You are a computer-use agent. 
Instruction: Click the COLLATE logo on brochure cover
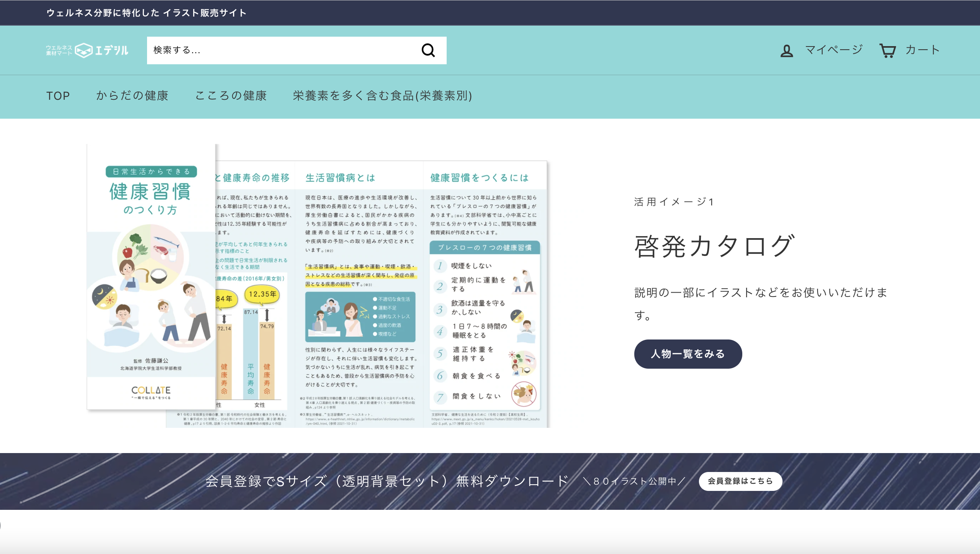click(151, 391)
